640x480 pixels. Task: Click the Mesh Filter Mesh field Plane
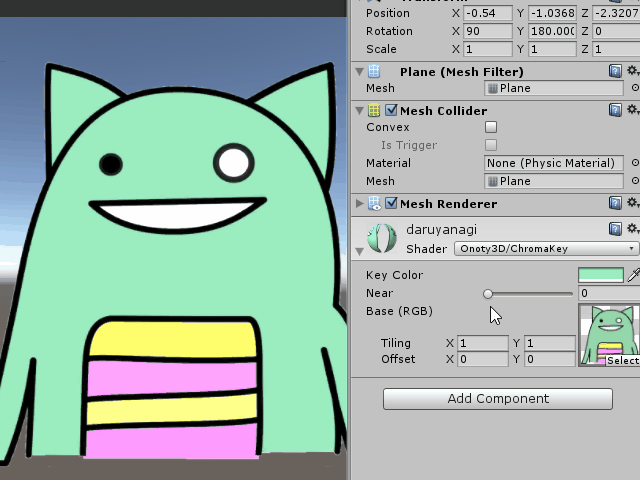[x=554, y=88]
